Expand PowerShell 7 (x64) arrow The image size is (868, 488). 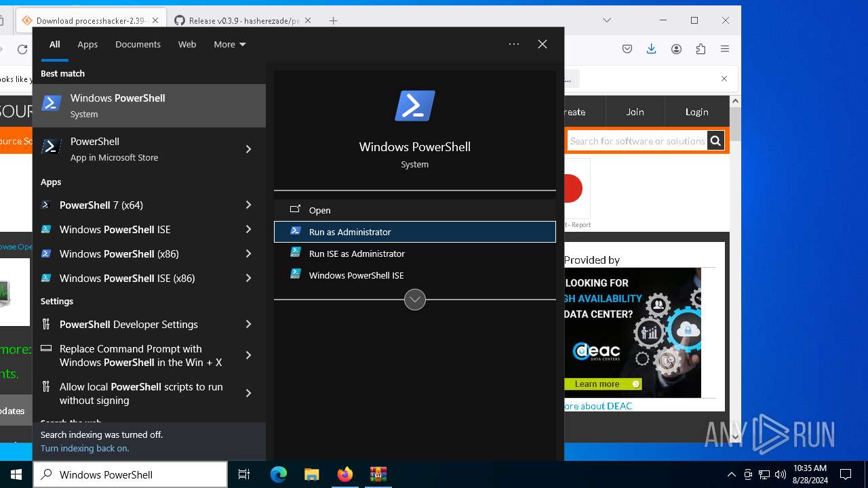click(248, 205)
